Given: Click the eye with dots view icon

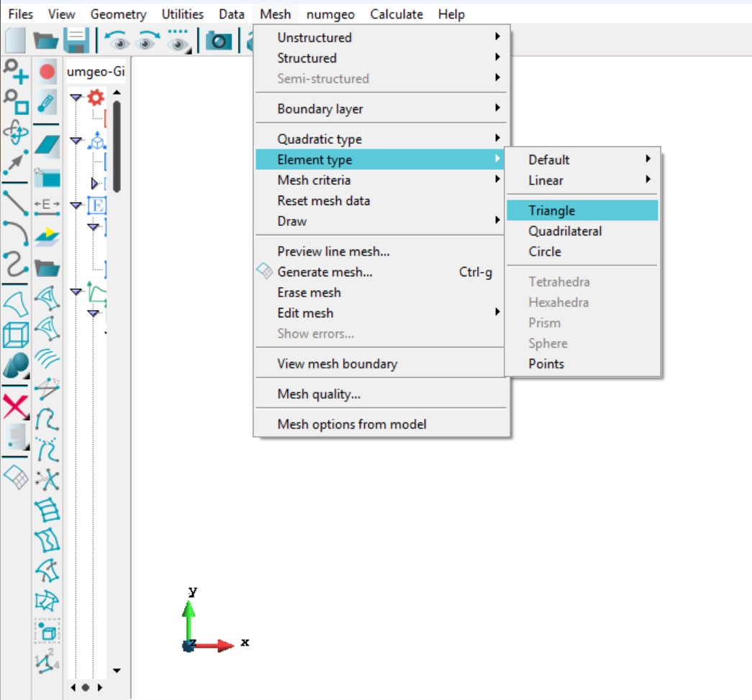Looking at the screenshot, I should tap(179, 40).
